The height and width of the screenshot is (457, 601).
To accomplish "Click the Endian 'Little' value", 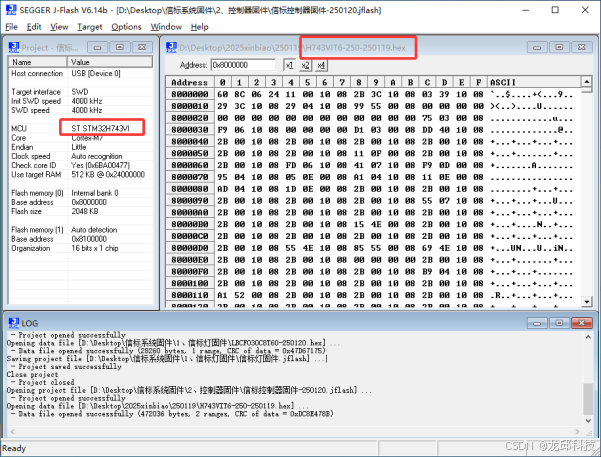I will [x=79, y=147].
